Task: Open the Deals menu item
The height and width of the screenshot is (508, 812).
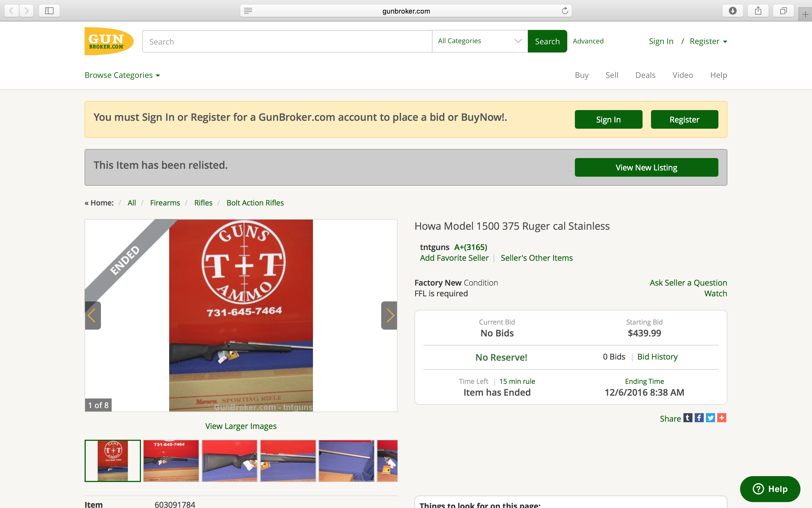Action: tap(645, 75)
